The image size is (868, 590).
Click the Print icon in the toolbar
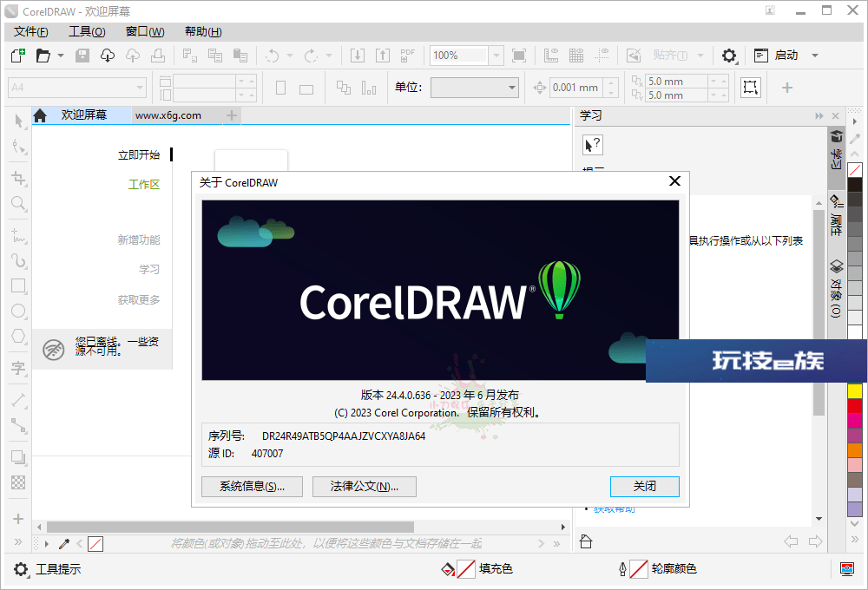pyautogui.click(x=158, y=56)
